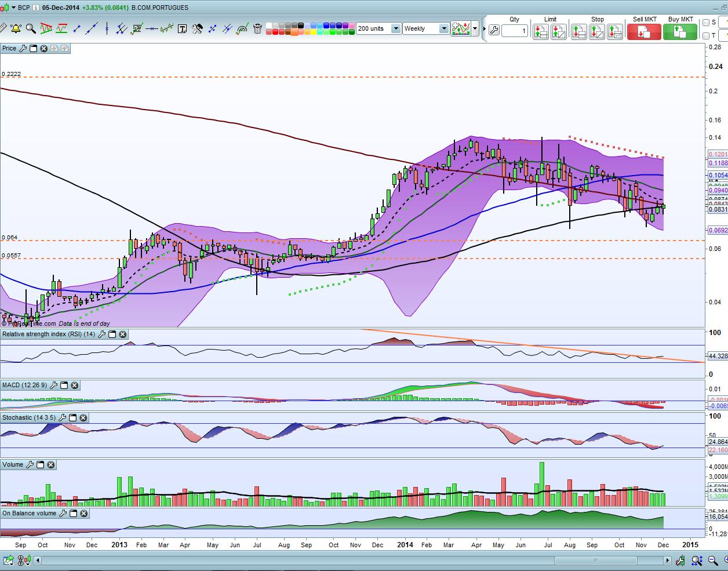Click the Buy MKT button
The width and height of the screenshot is (728, 571).
680,32
